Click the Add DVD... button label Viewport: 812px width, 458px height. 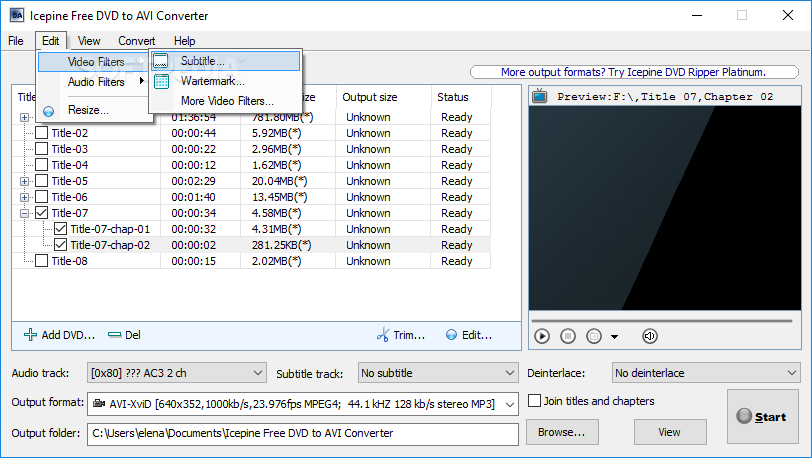(x=68, y=335)
